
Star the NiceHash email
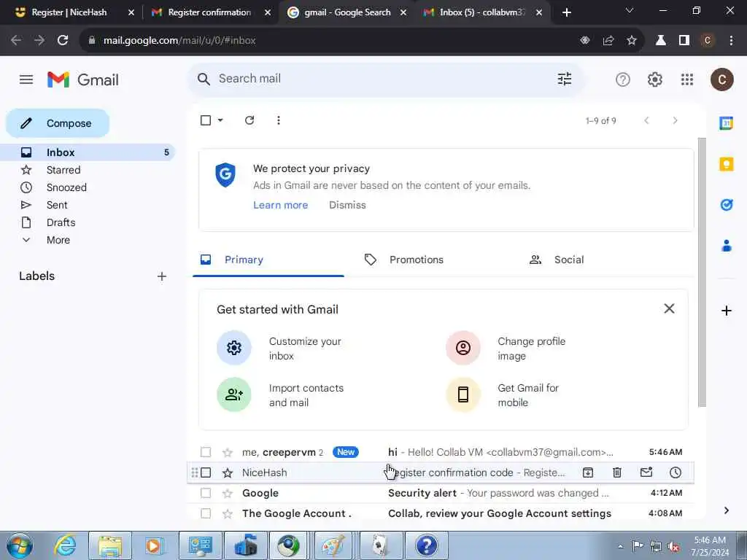click(x=228, y=472)
